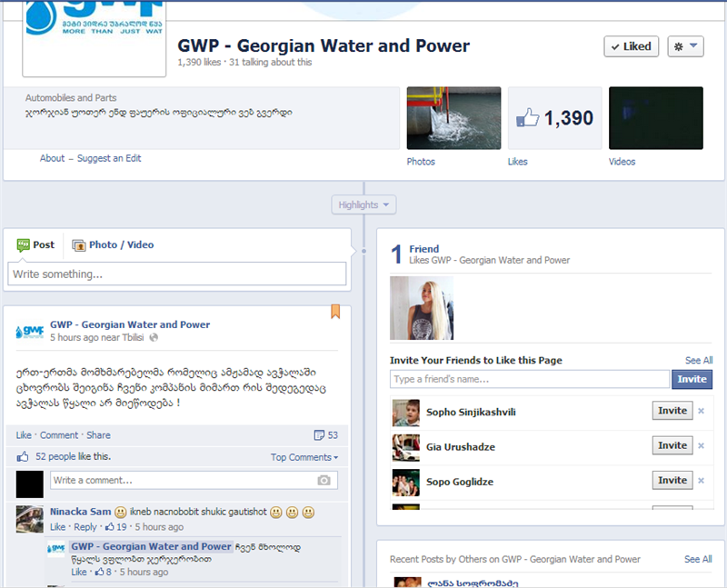Click the Post speech bubble icon

pyautogui.click(x=24, y=244)
